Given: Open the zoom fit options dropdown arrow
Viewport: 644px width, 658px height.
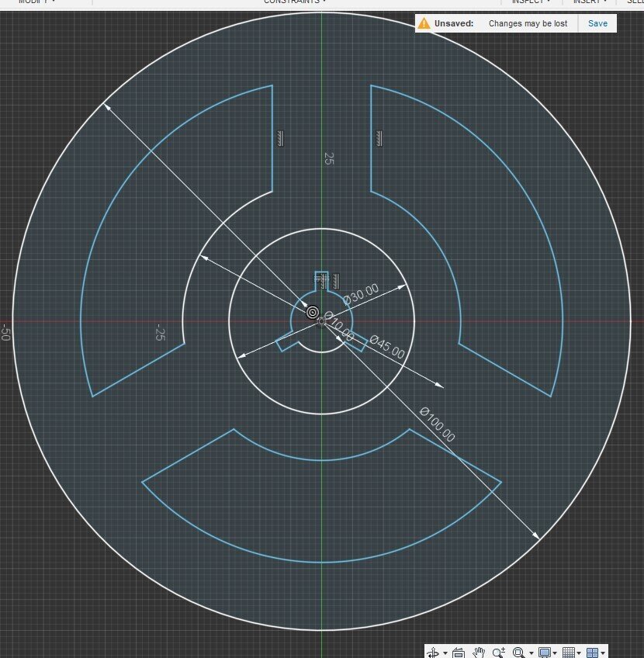Looking at the screenshot, I should click(x=531, y=653).
